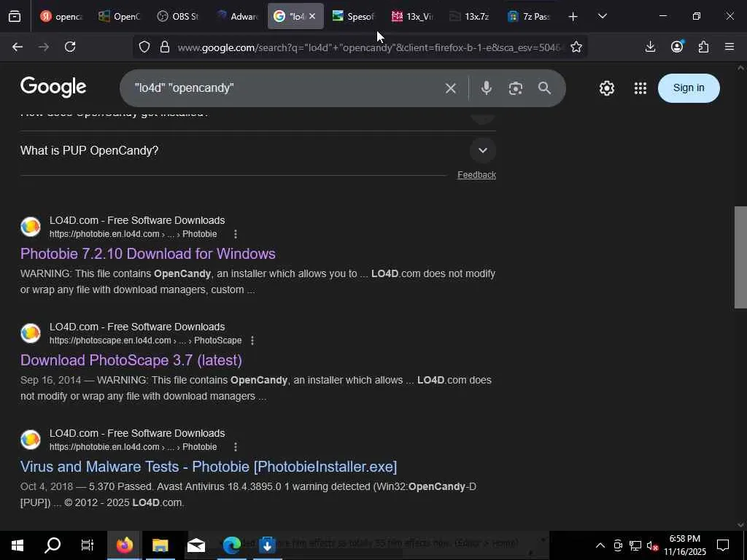Open the muted volume tray icon
The height and width of the screenshot is (560, 747).
pos(652,545)
